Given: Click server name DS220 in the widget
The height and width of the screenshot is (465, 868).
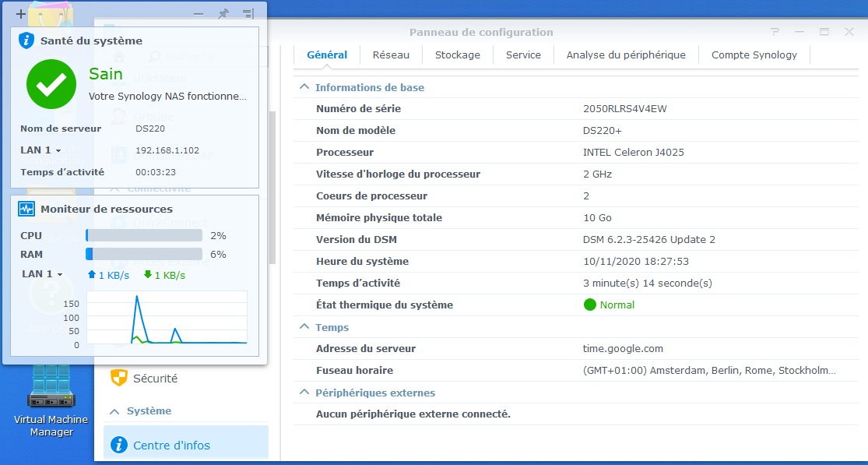Looking at the screenshot, I should [x=150, y=129].
